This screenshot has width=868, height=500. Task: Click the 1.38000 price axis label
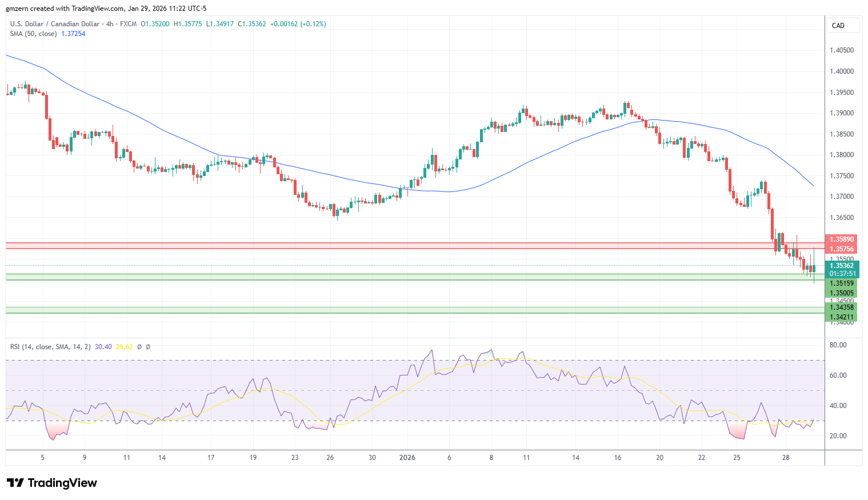pyautogui.click(x=842, y=155)
